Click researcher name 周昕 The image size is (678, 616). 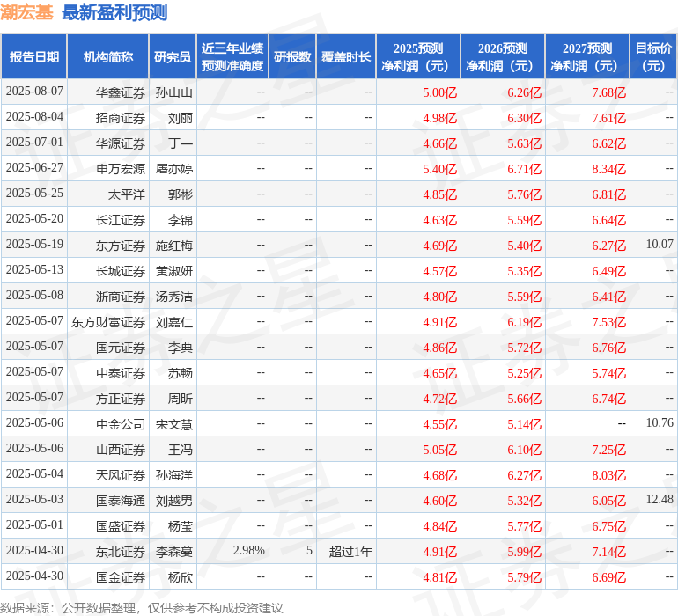pyautogui.click(x=181, y=399)
